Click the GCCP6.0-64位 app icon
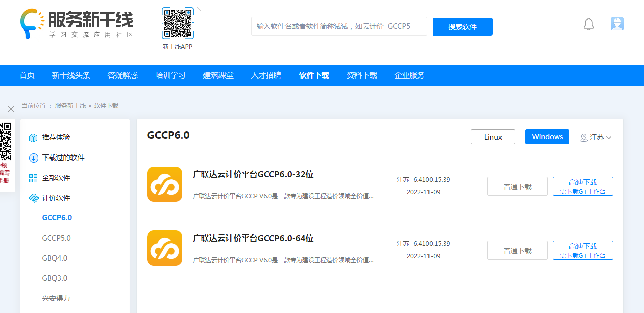644x313 pixels. [x=165, y=248]
